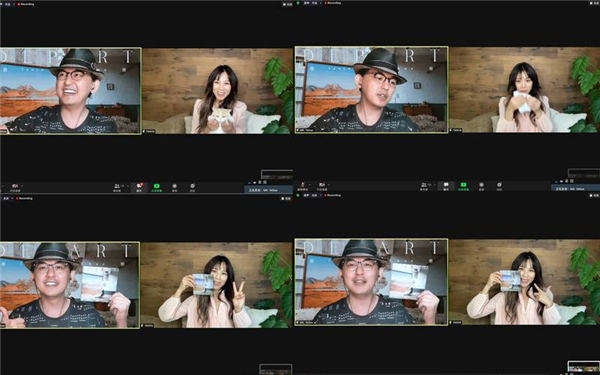Screen dimensions: 600x375
Task: Click green Share Screen icon in upper-left window
Action: click(157, 187)
